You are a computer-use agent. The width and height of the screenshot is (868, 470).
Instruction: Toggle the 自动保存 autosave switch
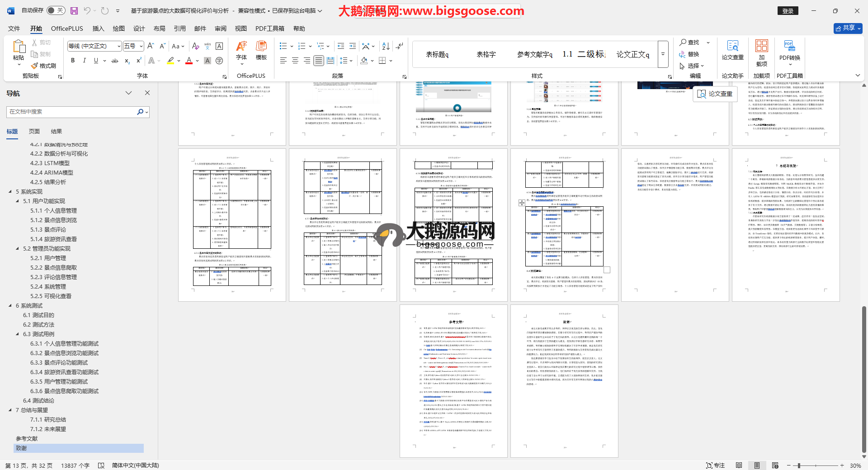click(x=56, y=10)
